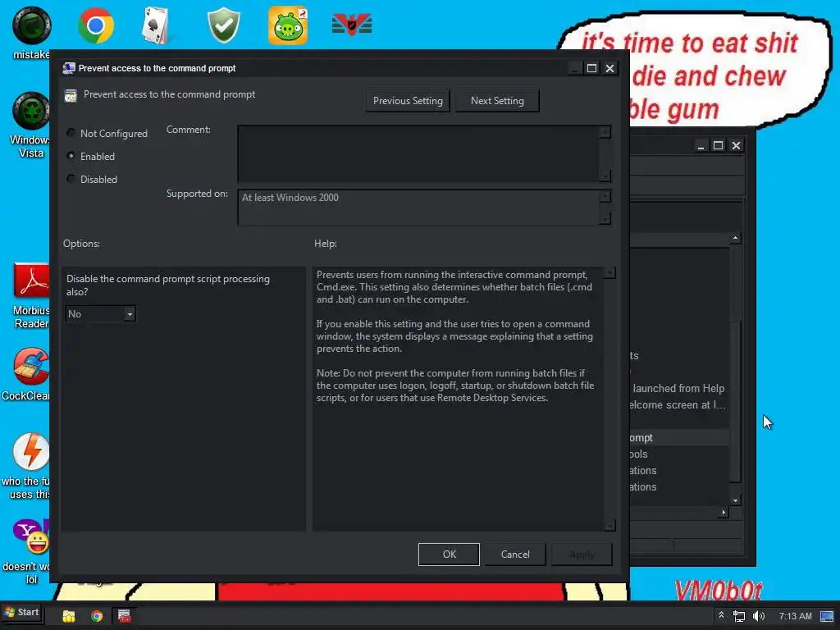
Task: Click scroll down arrow in background window list
Action: click(x=736, y=500)
